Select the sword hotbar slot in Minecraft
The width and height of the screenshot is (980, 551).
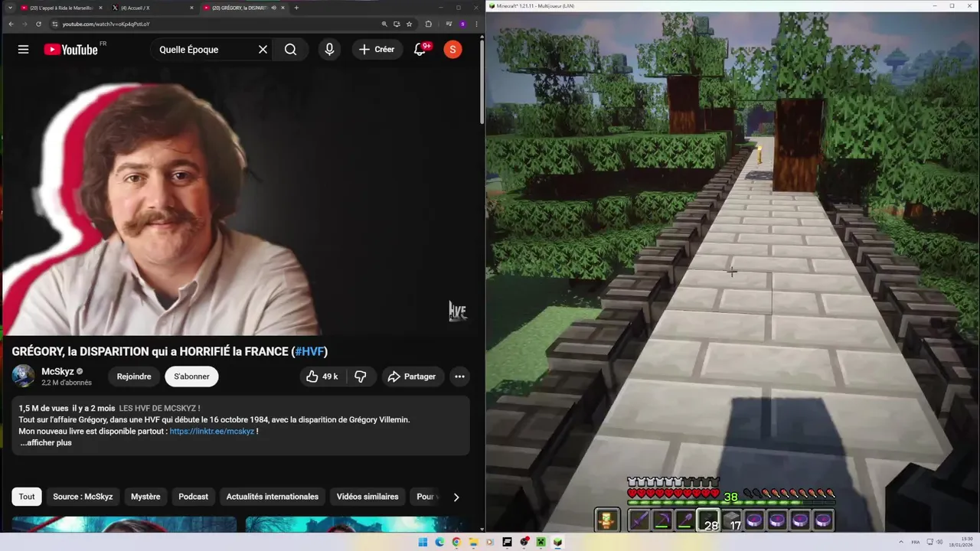tap(639, 521)
